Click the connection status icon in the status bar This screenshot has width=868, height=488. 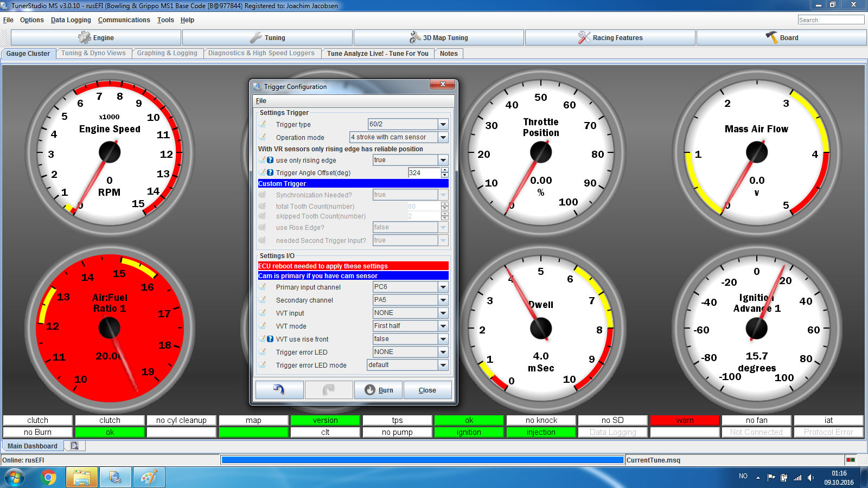851,460
